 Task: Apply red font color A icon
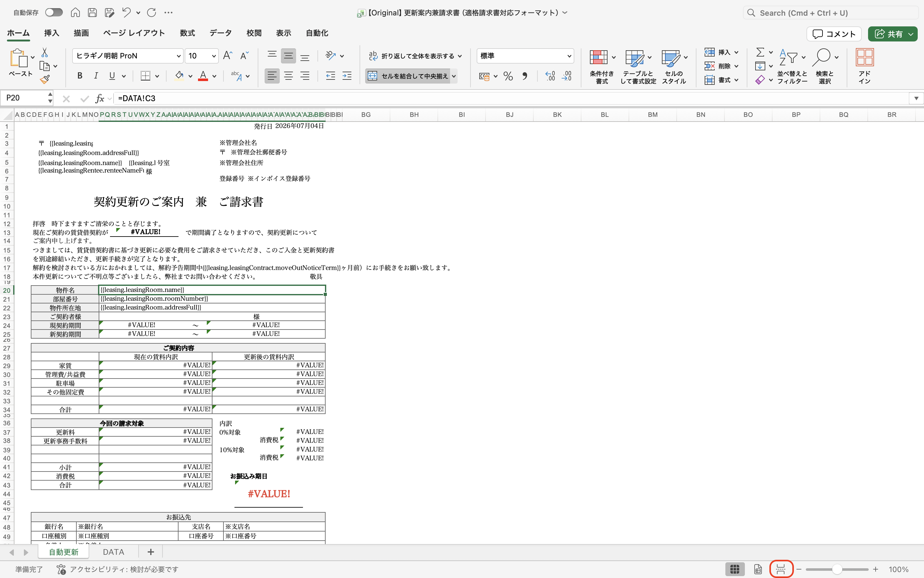[203, 76]
